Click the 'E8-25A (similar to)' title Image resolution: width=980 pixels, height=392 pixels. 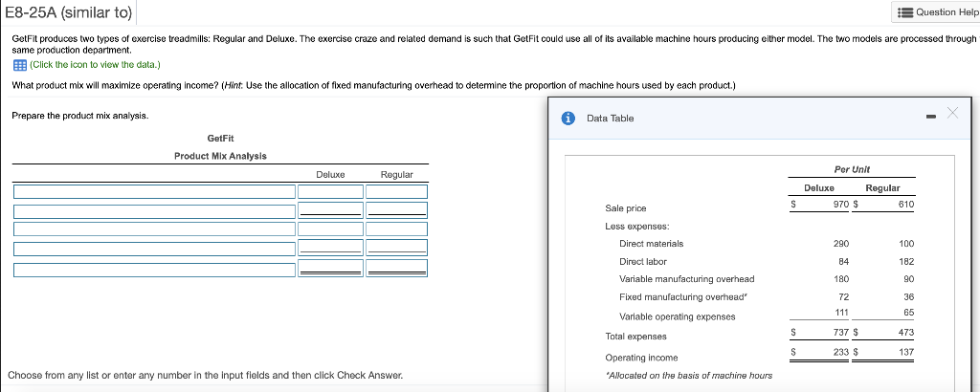pyautogui.click(x=68, y=11)
